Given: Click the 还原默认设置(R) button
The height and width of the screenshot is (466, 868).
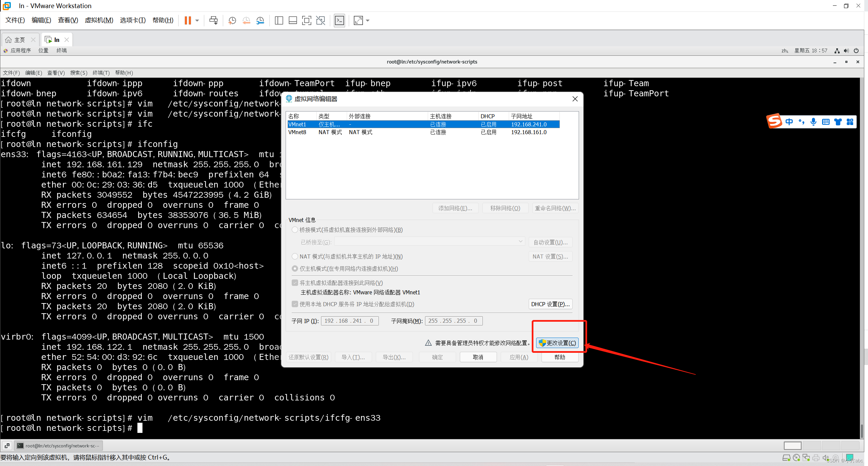Looking at the screenshot, I should click(x=309, y=357).
